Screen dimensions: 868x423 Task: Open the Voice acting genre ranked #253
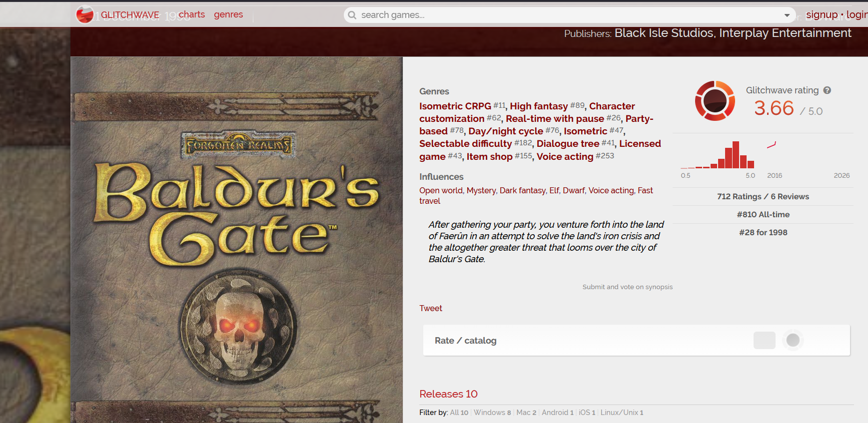[x=565, y=156]
